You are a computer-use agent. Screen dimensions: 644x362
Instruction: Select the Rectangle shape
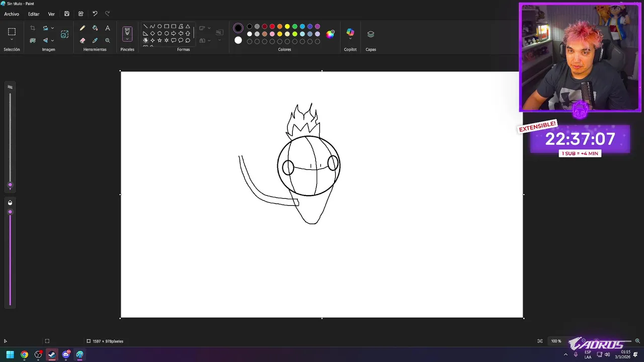click(167, 27)
